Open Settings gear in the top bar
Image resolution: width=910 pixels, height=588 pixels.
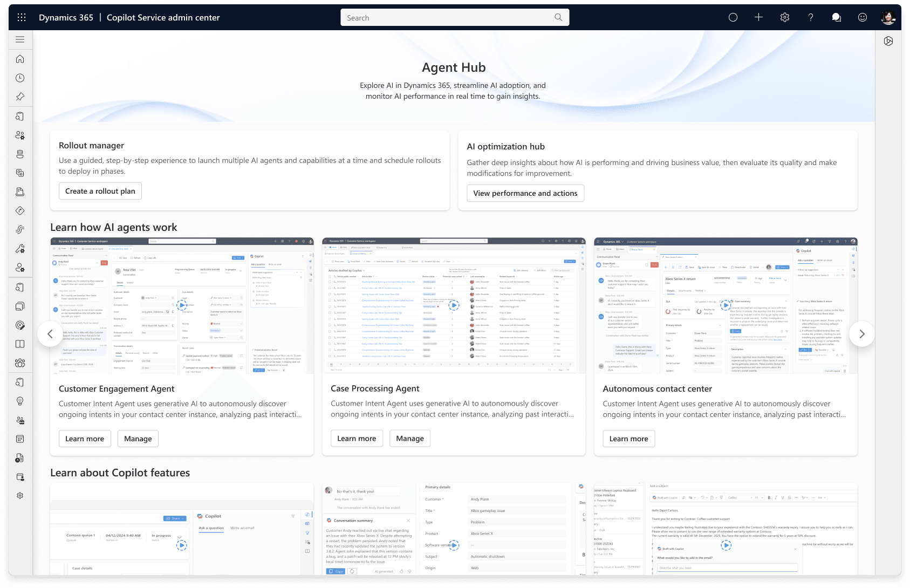785,17
